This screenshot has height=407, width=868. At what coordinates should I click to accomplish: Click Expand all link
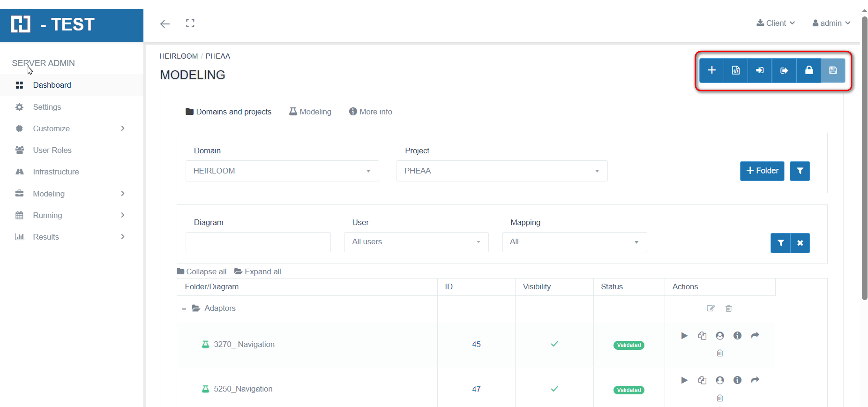pyautogui.click(x=258, y=271)
